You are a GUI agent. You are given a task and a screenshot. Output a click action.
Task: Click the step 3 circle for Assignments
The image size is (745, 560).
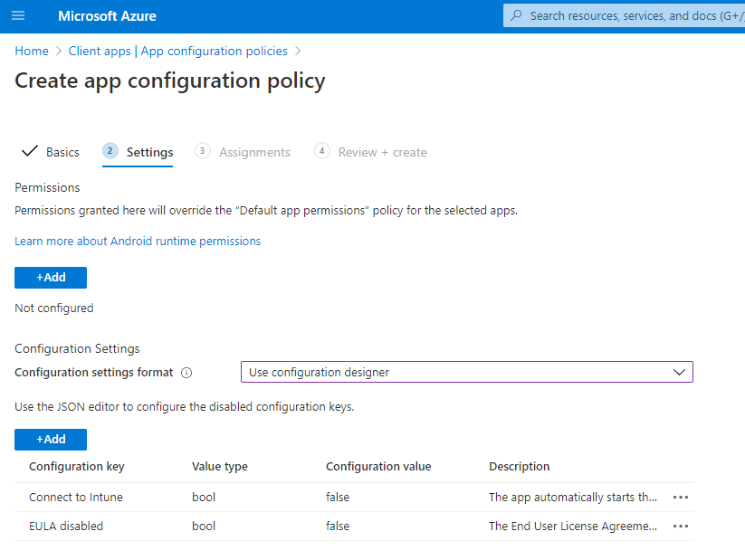pyautogui.click(x=203, y=151)
